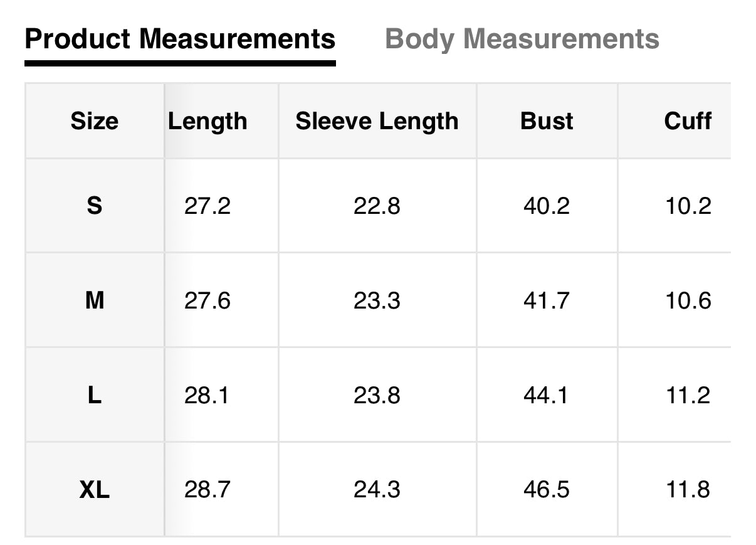Click the 41.7 bust value for M

click(547, 300)
